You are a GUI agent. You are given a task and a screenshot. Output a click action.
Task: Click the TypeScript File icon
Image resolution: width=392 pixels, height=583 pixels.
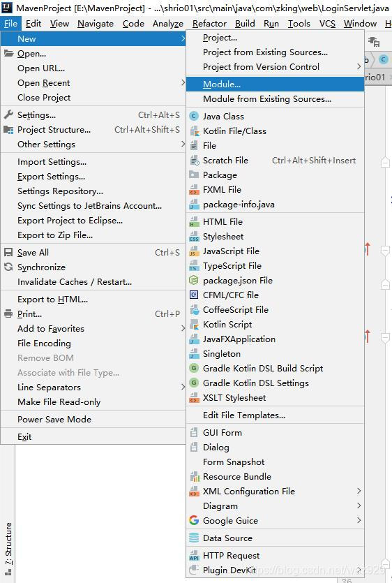(194, 265)
